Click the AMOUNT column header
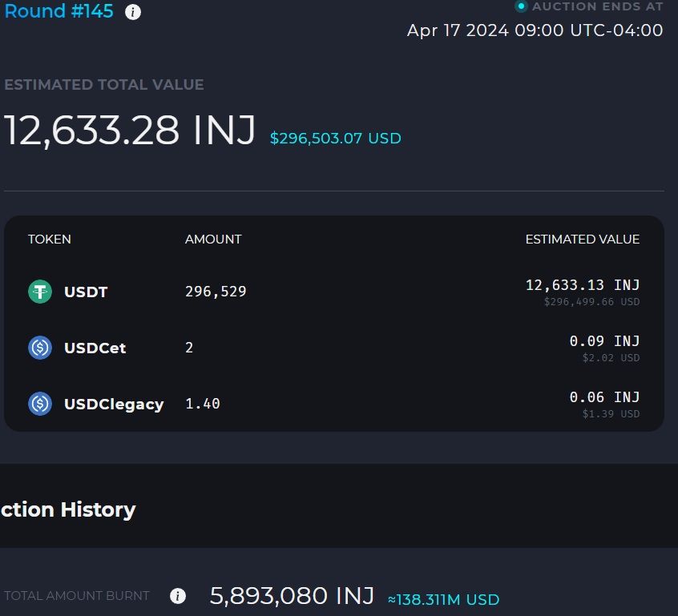This screenshot has width=678, height=616. (213, 240)
